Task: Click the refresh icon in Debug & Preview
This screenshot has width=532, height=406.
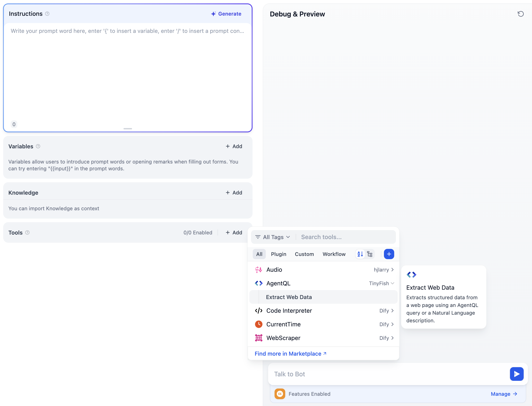Action: [520, 14]
